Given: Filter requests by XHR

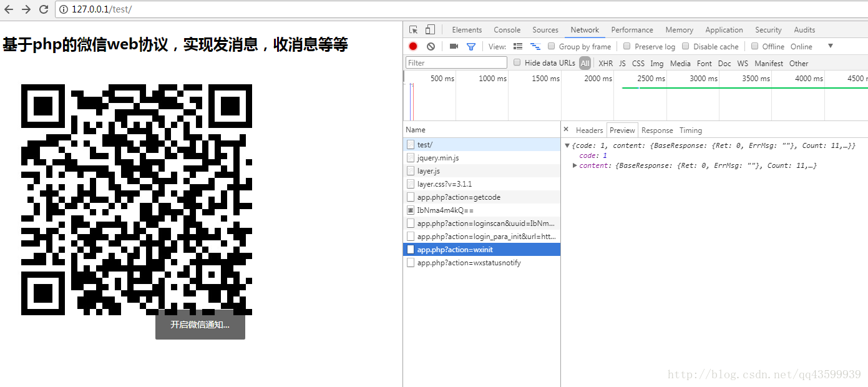Looking at the screenshot, I should point(605,63).
